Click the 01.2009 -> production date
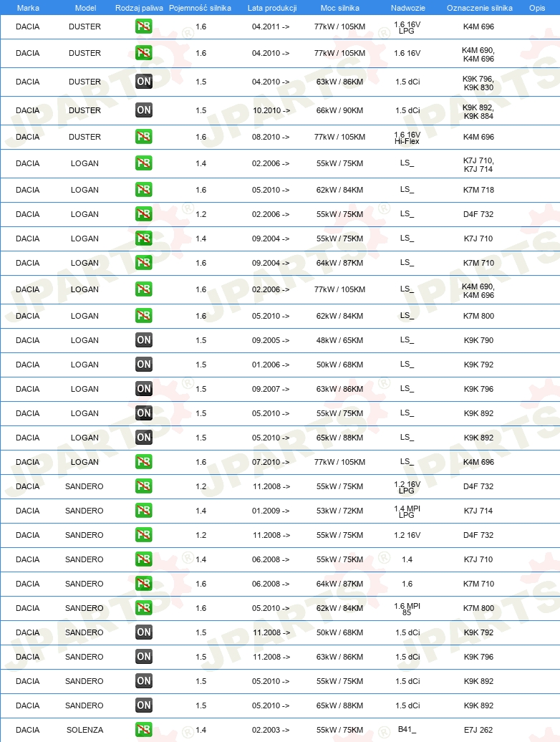The width and height of the screenshot is (560, 742). (271, 511)
